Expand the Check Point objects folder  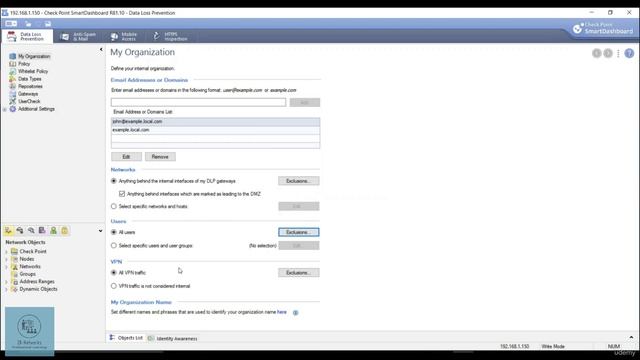pos(6,252)
